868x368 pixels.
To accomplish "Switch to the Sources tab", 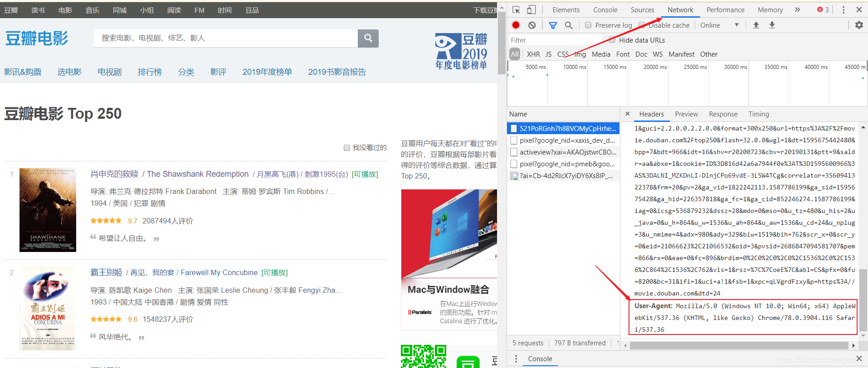I will click(x=642, y=10).
